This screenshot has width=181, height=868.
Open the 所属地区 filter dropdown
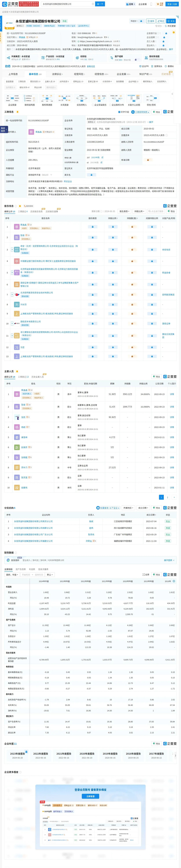[x=128, y=508]
